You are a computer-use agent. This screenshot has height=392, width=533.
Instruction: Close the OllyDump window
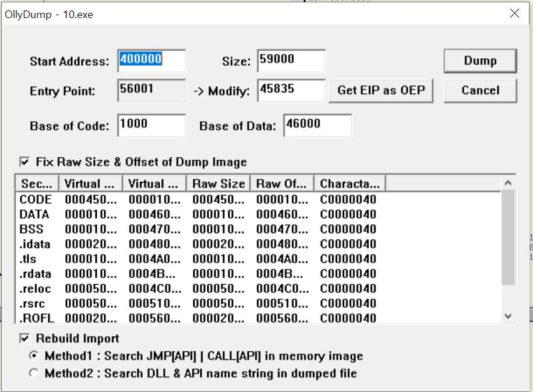click(514, 13)
